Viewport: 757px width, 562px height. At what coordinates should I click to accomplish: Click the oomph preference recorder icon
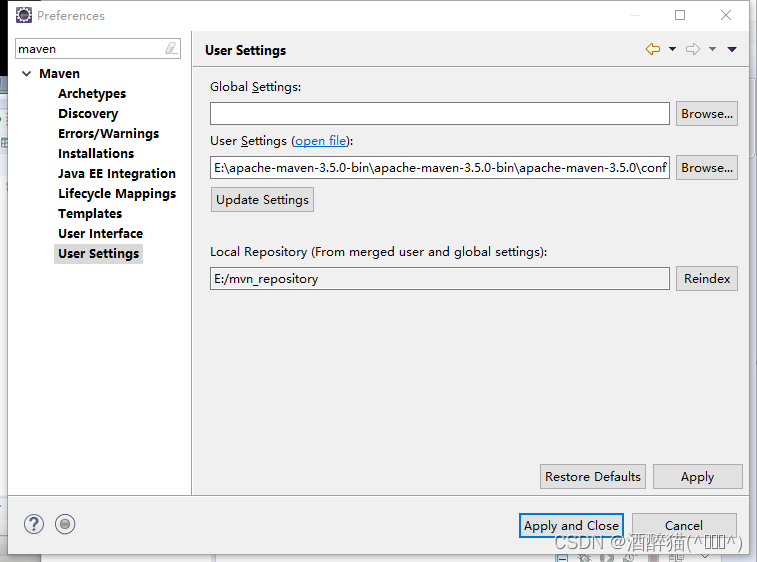(x=65, y=524)
